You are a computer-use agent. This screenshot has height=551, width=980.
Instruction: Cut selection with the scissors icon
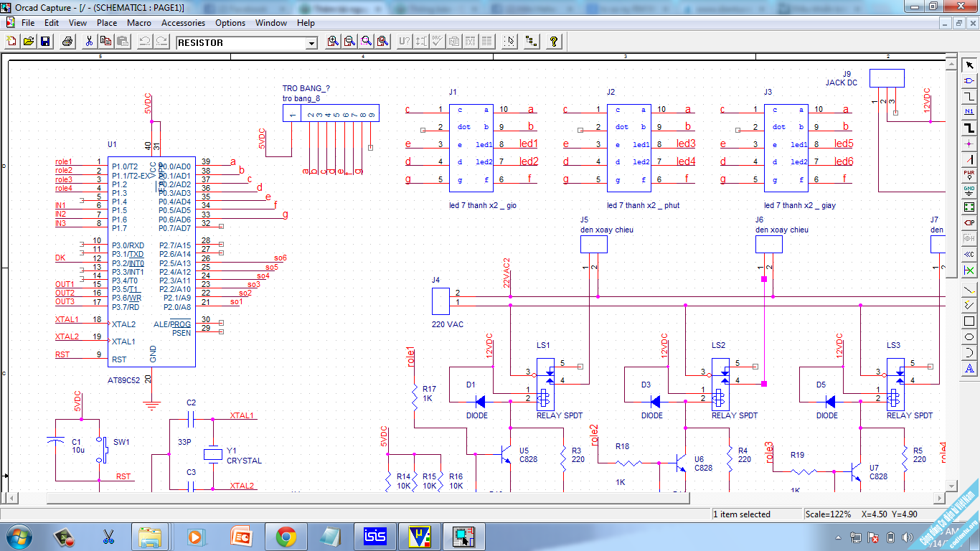pyautogui.click(x=89, y=42)
